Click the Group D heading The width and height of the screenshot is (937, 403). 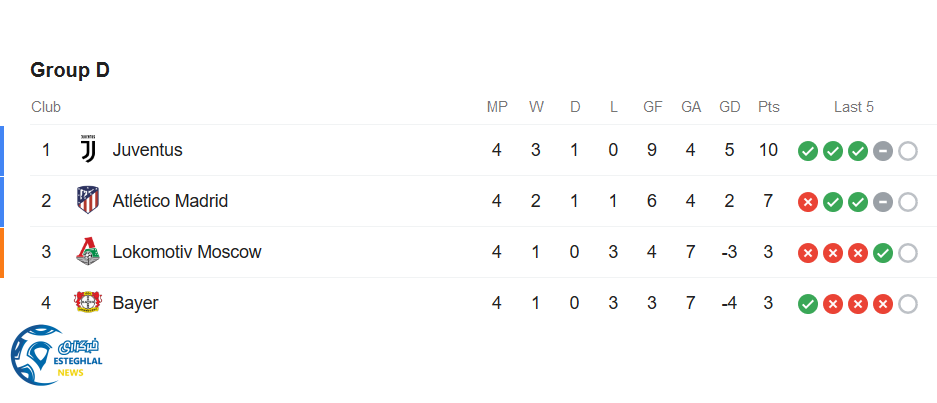tap(70, 70)
